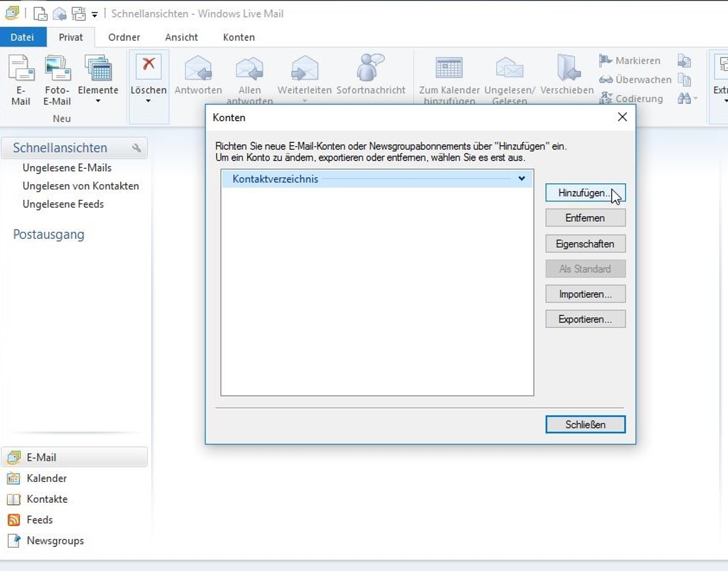This screenshot has height=571, width=728.
Task: Expand the Elemente dropdown arrow
Action: point(98,100)
